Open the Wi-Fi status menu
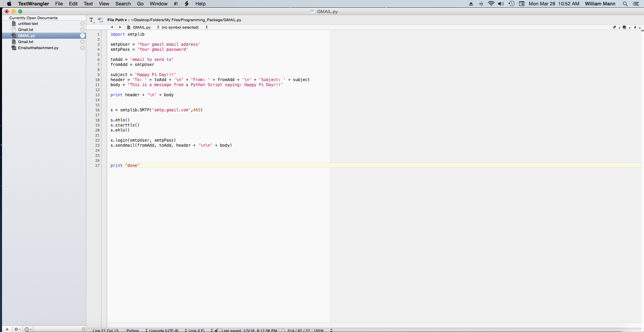 (x=491, y=4)
